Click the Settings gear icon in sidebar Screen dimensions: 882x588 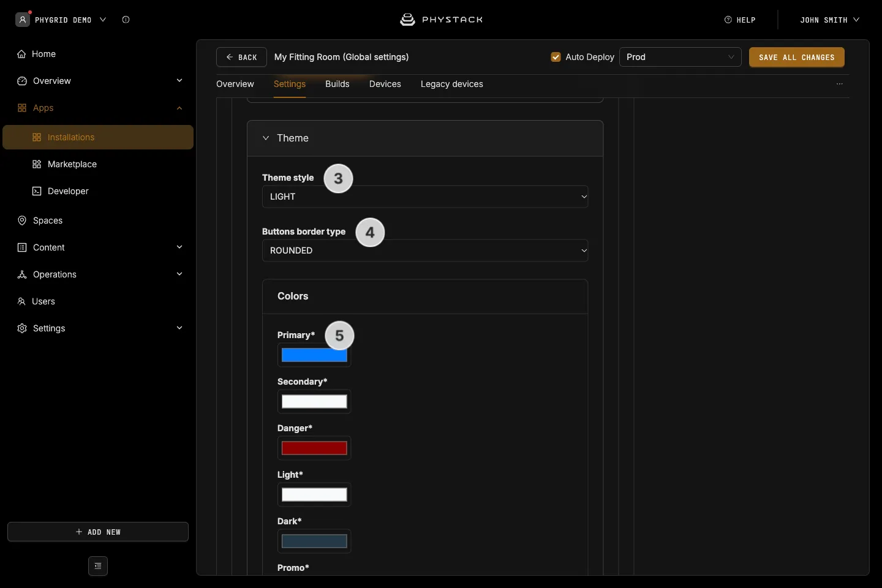coord(22,328)
